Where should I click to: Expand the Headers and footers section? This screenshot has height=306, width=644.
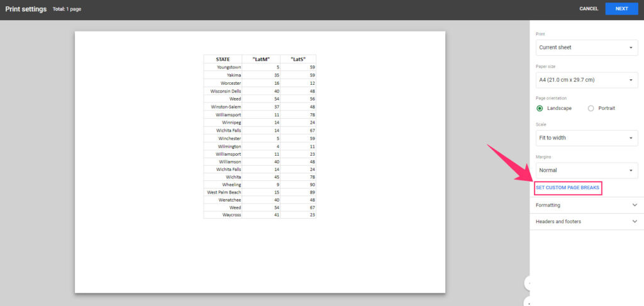tap(587, 222)
